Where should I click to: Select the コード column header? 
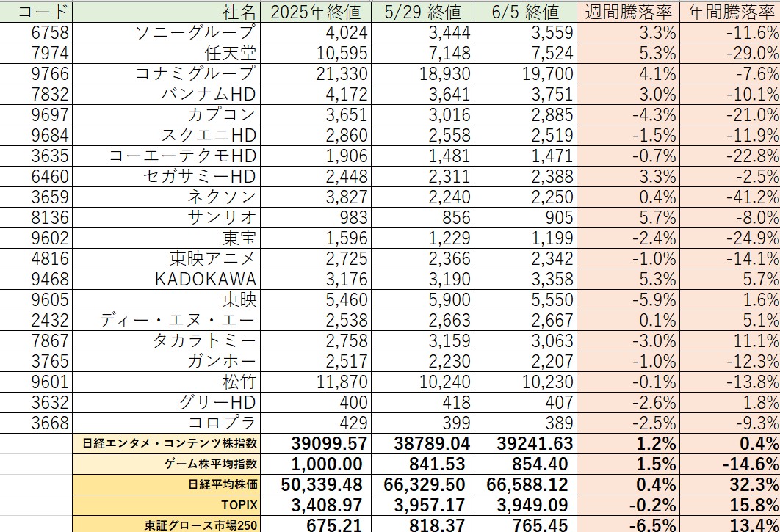[x=36, y=12]
